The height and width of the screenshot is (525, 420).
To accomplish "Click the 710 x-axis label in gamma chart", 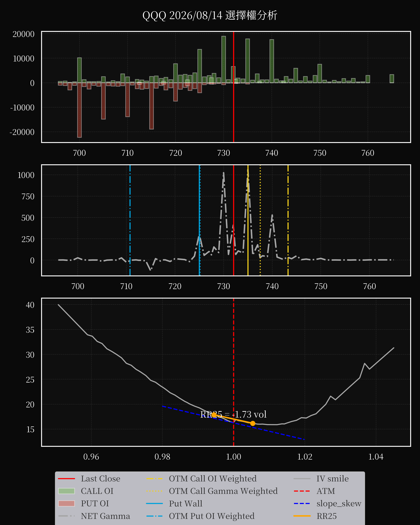I will [x=126, y=286].
